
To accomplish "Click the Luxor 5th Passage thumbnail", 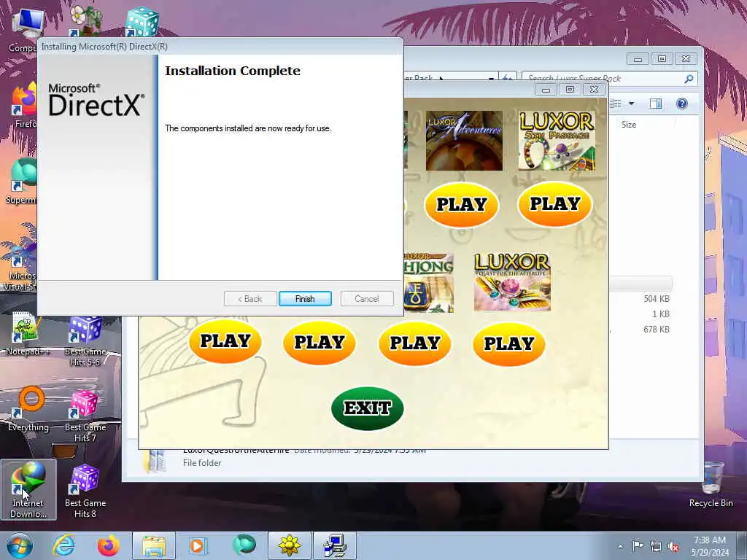I will tap(557, 141).
